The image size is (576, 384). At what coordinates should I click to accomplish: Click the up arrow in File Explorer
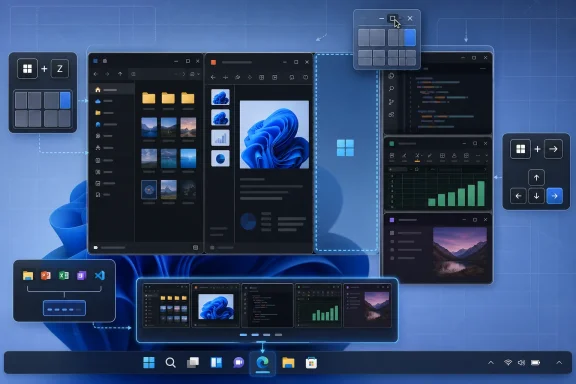[x=120, y=74]
